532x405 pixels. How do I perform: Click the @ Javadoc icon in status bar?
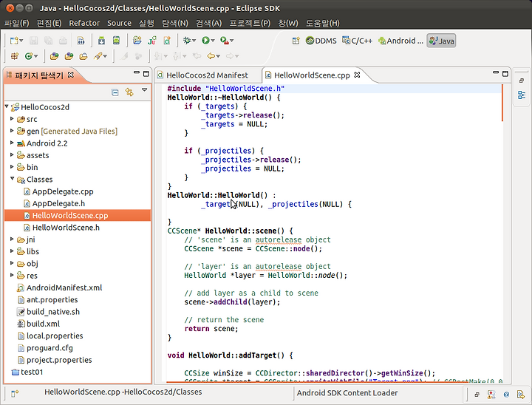click(506, 394)
